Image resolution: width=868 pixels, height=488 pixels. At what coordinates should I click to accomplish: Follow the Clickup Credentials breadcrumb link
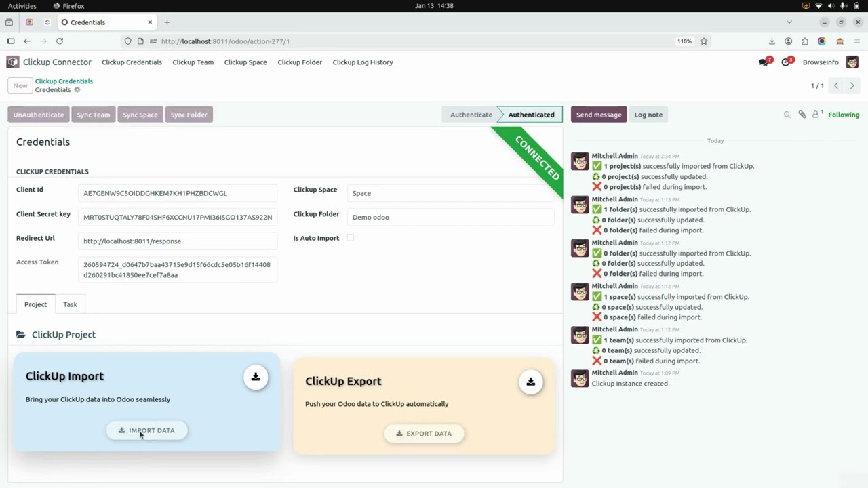click(64, 81)
